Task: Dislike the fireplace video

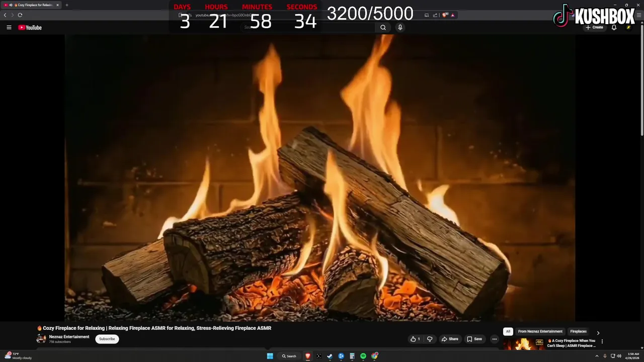Action: (x=430, y=339)
